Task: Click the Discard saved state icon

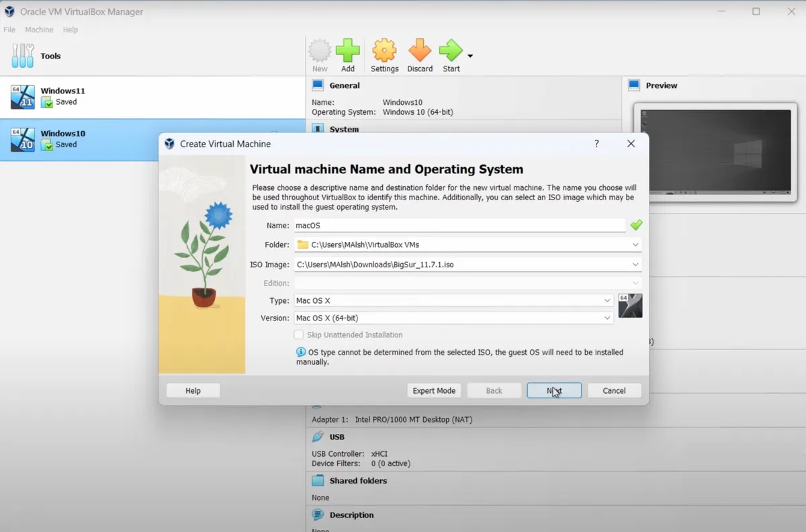Action: point(420,50)
